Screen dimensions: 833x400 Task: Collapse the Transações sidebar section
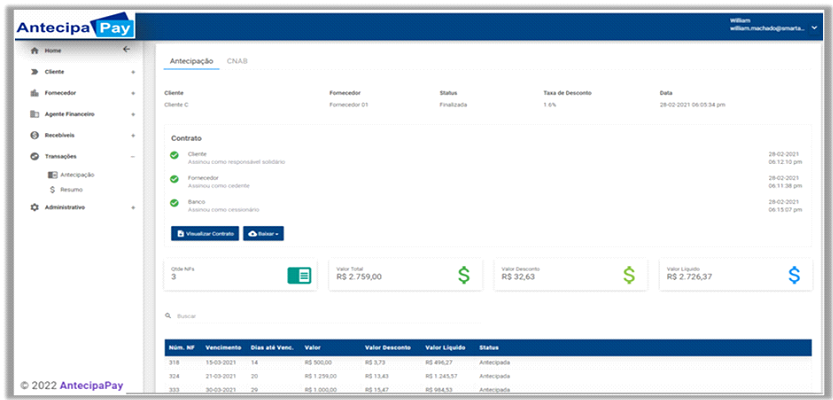coord(133,156)
